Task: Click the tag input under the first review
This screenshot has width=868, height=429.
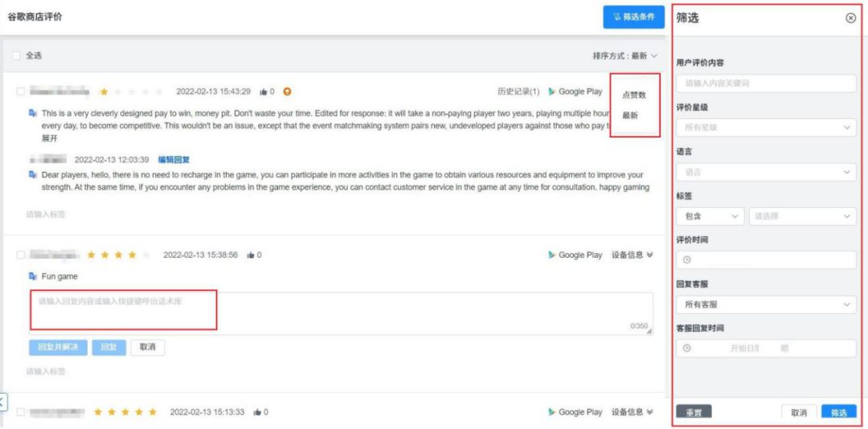Action: click(x=46, y=214)
